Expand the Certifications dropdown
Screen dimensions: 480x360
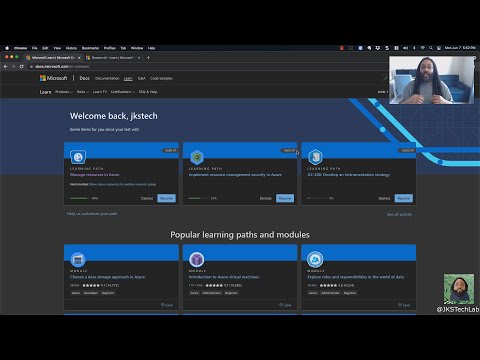coord(122,92)
